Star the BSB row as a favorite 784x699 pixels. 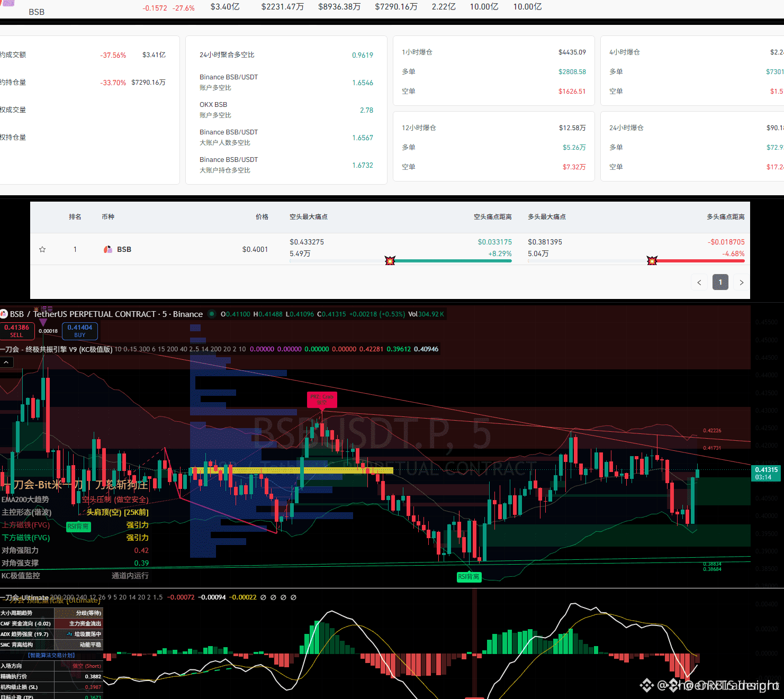(x=42, y=249)
